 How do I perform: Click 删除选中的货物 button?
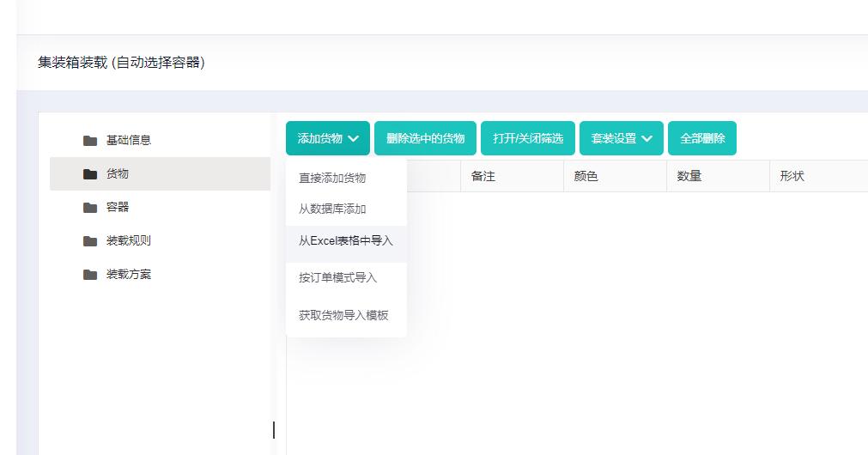[425, 138]
